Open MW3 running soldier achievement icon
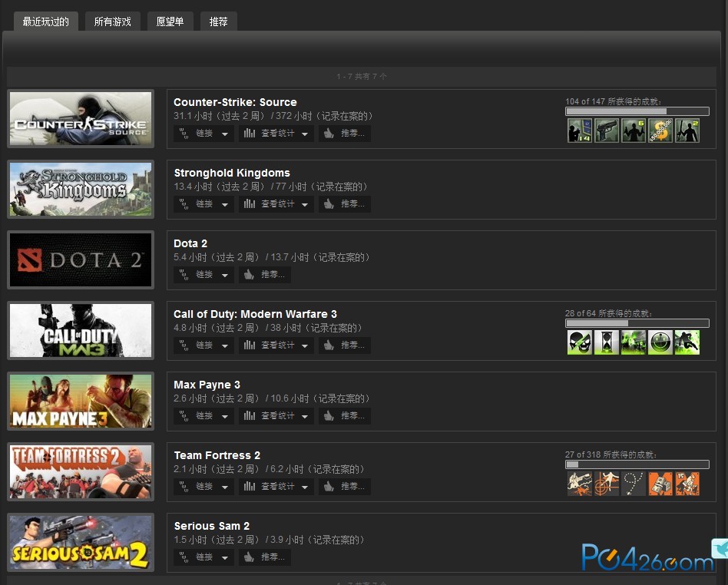The width and height of the screenshot is (728, 585). (x=687, y=342)
